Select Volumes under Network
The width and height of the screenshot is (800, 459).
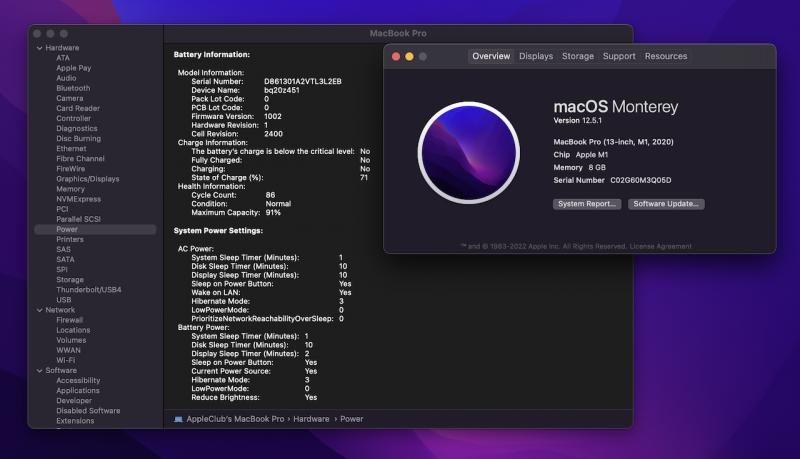click(x=71, y=340)
